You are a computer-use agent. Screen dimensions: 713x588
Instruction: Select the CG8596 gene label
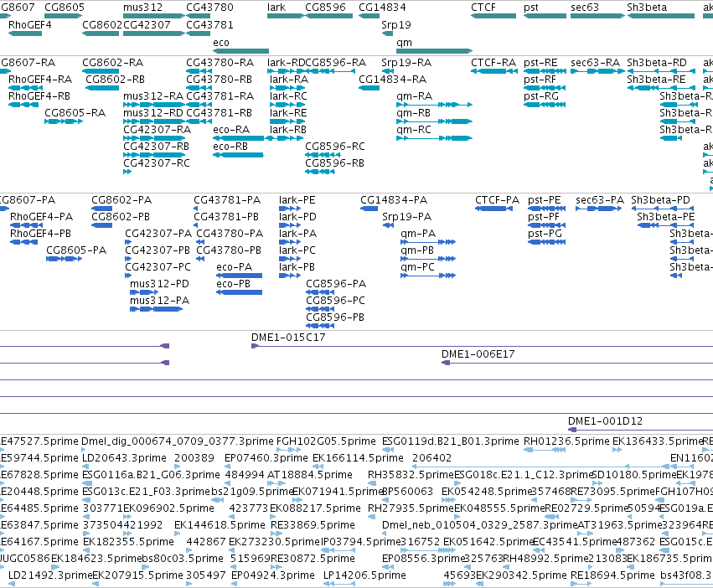pos(325,8)
